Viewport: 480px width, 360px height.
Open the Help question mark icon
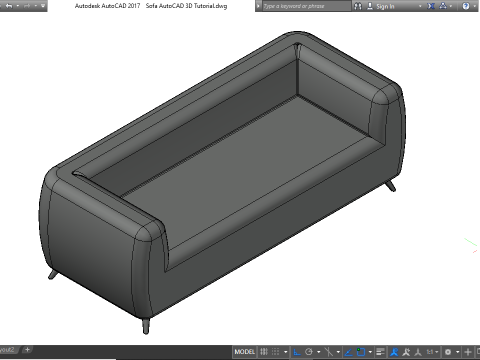(x=466, y=6)
